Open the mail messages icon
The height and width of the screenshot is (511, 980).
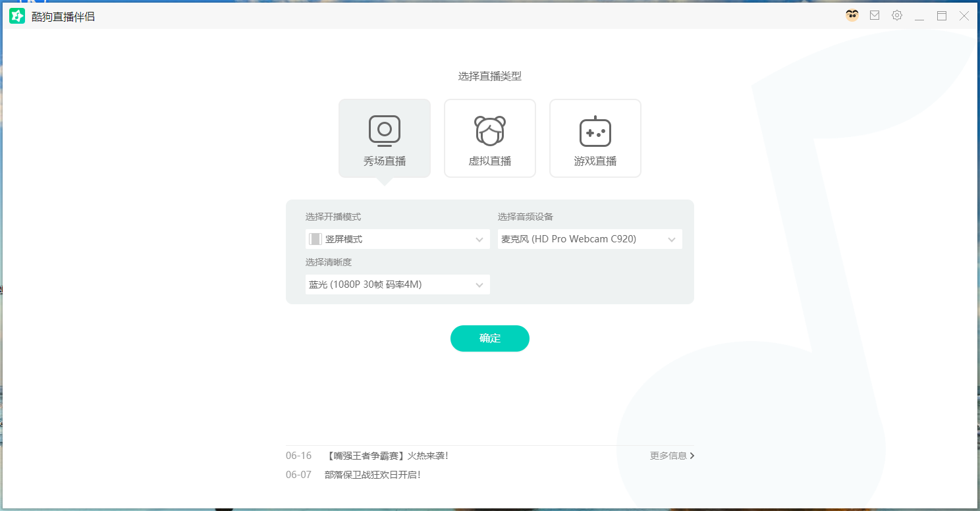[875, 16]
